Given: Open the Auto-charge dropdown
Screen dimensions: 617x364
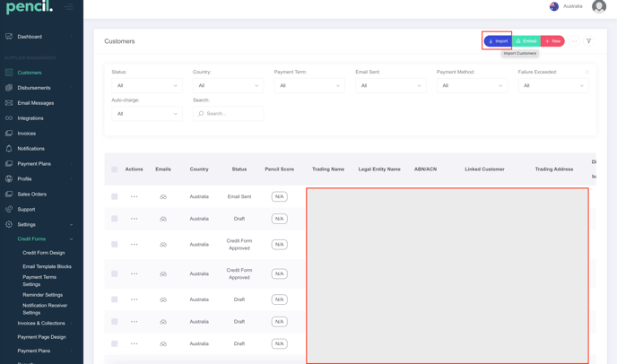Looking at the screenshot, I should coord(146,114).
